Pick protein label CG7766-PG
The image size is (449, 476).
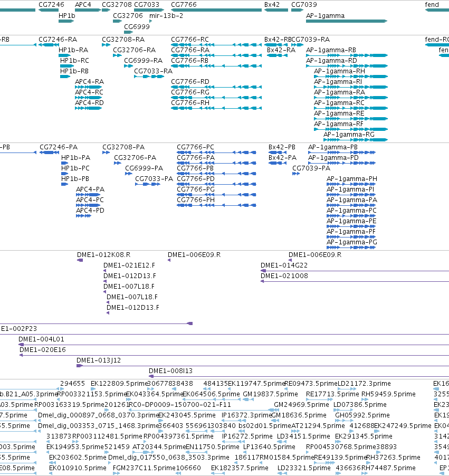click(196, 189)
